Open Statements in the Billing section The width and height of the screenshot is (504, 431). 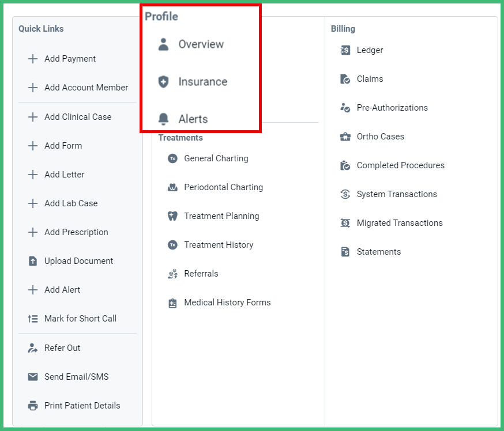pos(344,252)
